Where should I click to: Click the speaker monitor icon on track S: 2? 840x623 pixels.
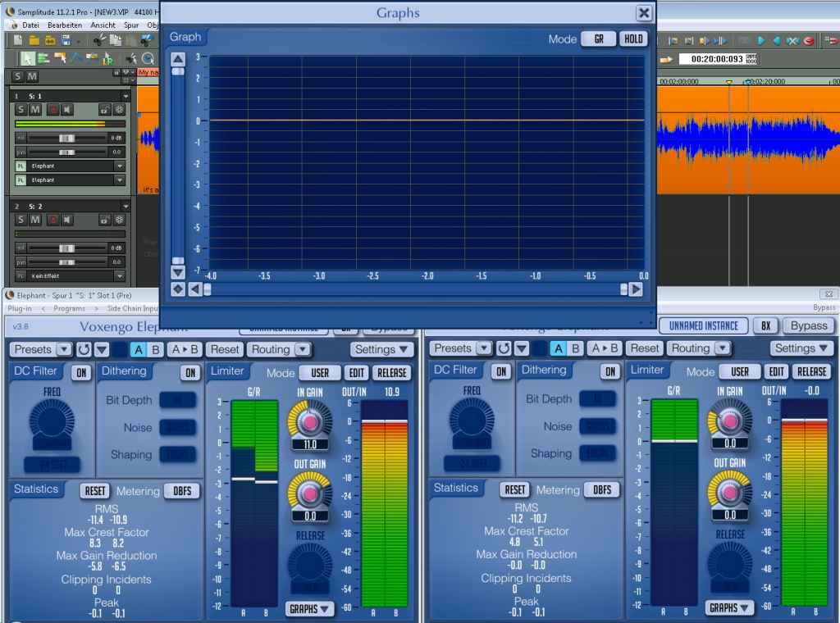[67, 220]
